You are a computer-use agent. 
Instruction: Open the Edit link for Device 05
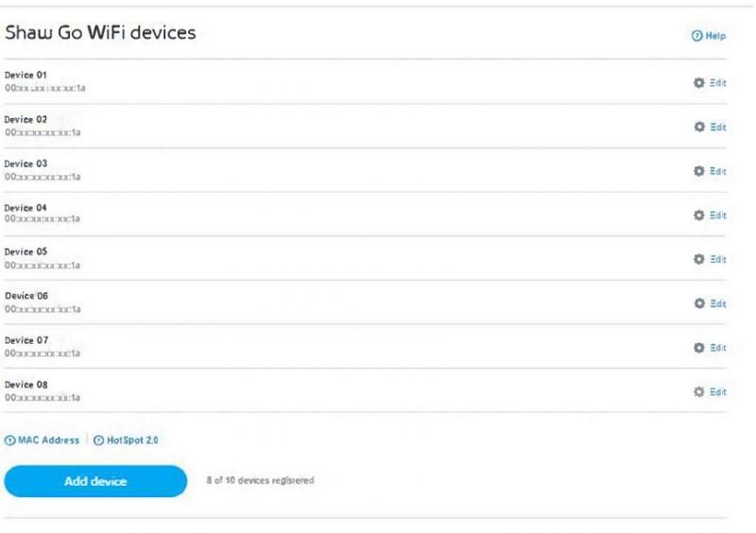pos(718,260)
